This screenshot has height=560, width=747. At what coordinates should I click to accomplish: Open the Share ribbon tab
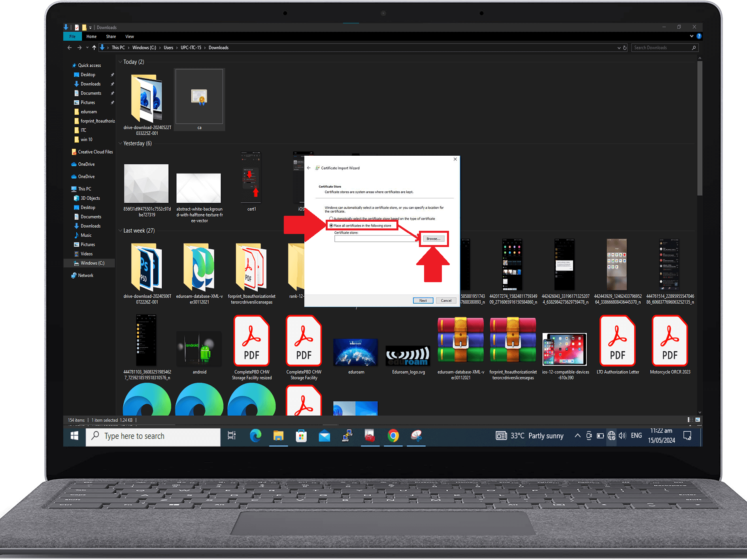pyautogui.click(x=111, y=36)
